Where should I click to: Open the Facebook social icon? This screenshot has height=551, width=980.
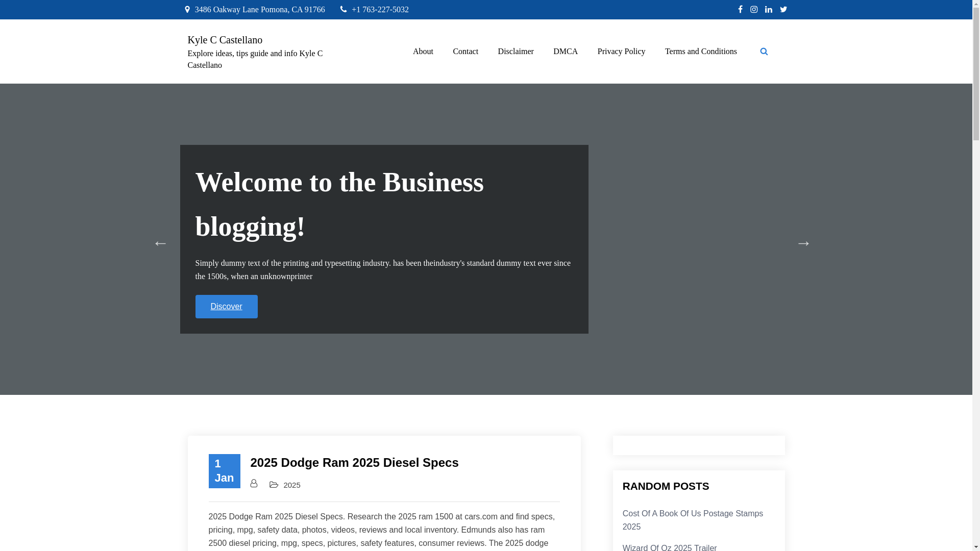coord(740,9)
